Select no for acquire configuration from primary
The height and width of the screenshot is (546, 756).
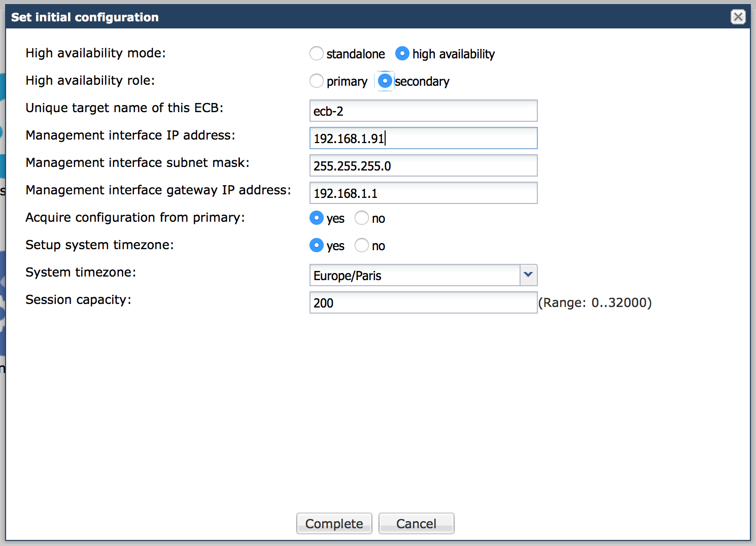(362, 218)
